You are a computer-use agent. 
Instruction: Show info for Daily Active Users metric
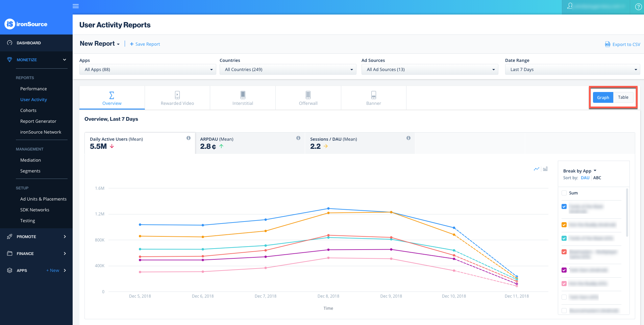click(189, 138)
